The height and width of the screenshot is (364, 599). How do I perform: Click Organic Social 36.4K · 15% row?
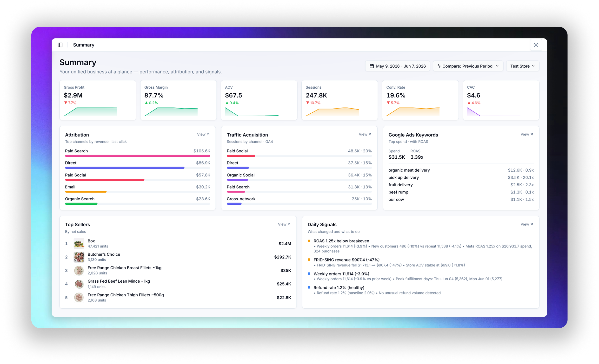coord(299,177)
